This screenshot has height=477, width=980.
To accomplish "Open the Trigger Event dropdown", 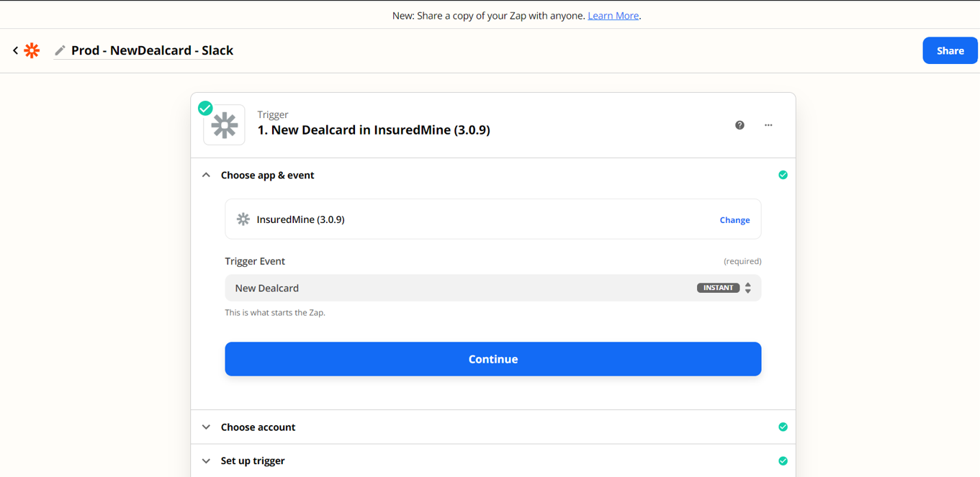I will 493,288.
